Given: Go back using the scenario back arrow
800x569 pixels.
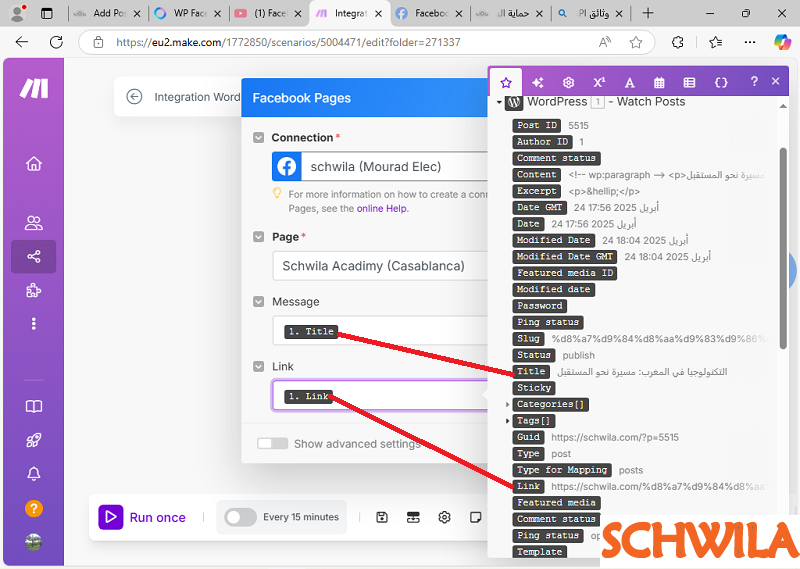Looking at the screenshot, I should point(134,96).
